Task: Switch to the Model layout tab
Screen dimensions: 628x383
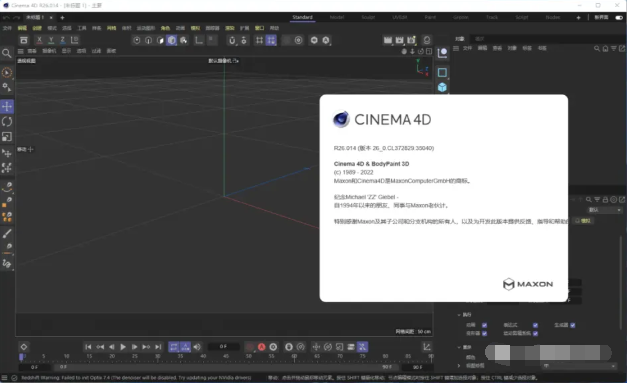Action: (337, 17)
